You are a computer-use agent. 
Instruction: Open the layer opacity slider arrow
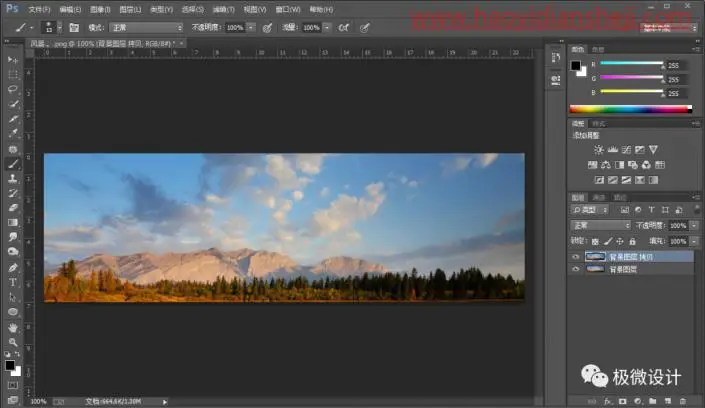pos(695,225)
